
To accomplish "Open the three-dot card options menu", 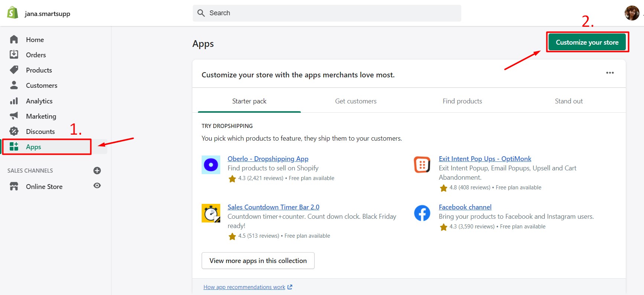I will tap(610, 73).
